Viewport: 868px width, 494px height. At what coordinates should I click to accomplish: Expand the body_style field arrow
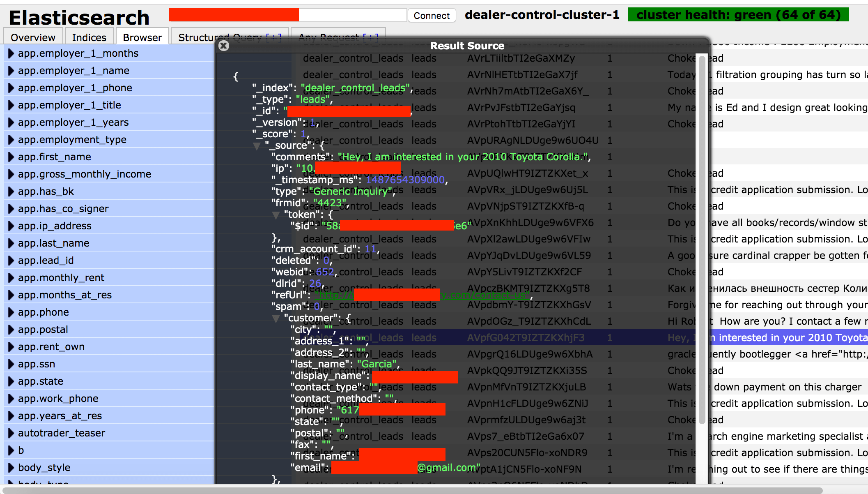(11, 468)
